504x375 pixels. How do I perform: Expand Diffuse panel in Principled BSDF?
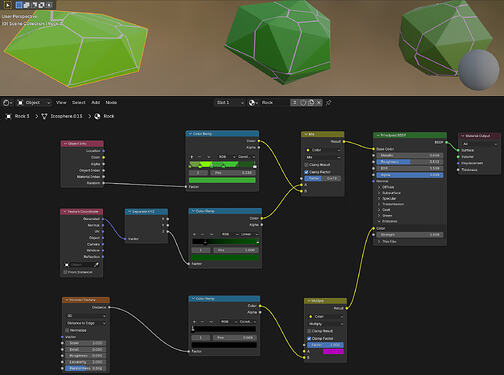(379, 187)
